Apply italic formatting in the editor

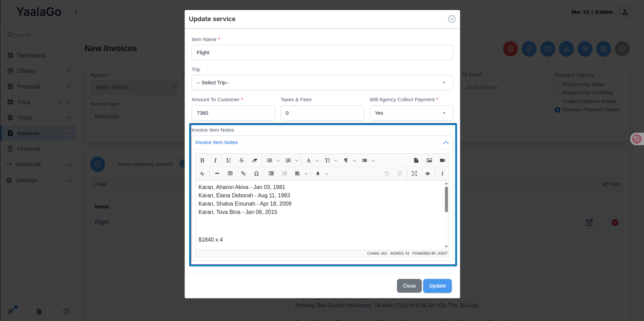pyautogui.click(x=215, y=160)
